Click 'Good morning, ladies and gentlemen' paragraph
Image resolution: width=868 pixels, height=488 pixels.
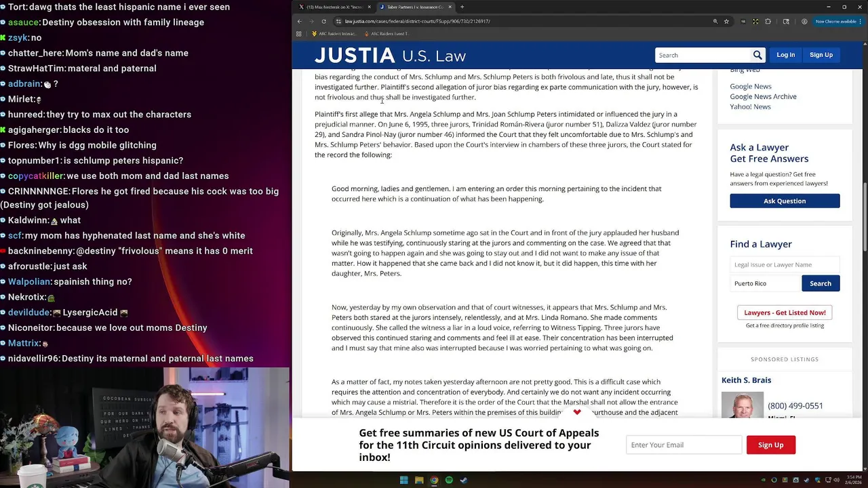pos(496,194)
